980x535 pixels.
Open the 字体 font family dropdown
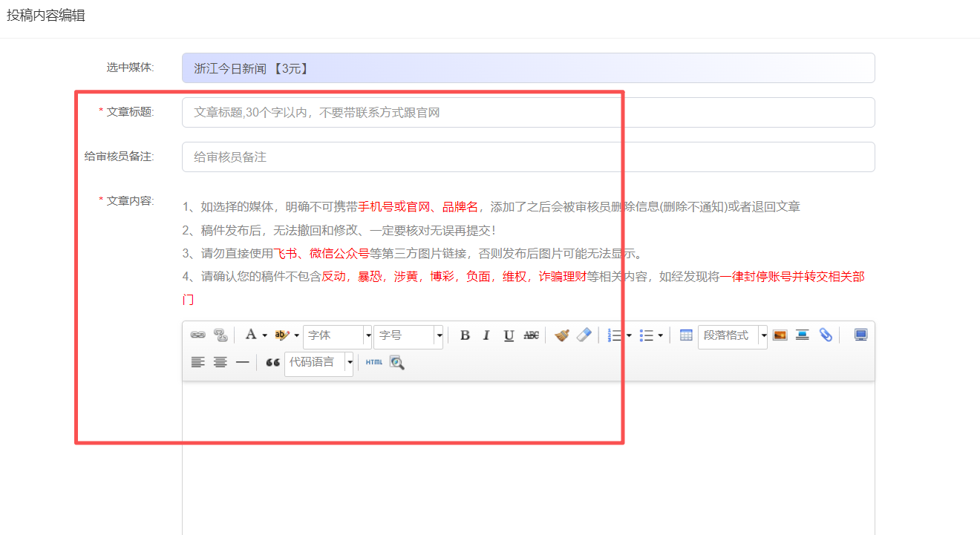point(367,336)
